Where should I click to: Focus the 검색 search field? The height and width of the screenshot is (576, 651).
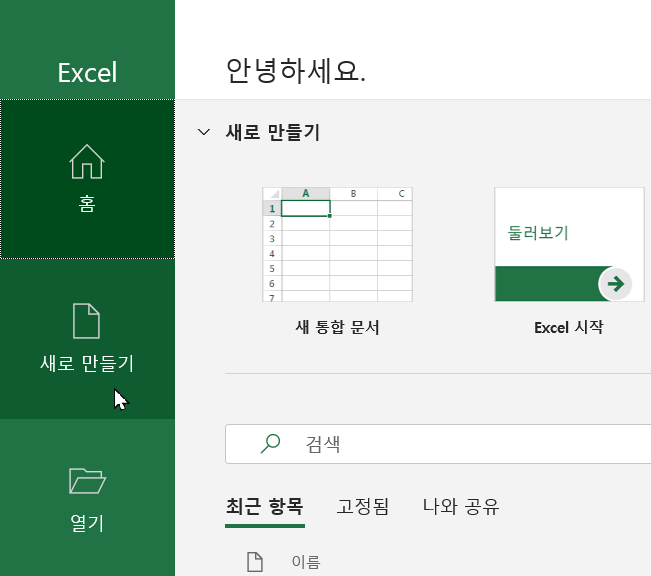click(x=438, y=444)
